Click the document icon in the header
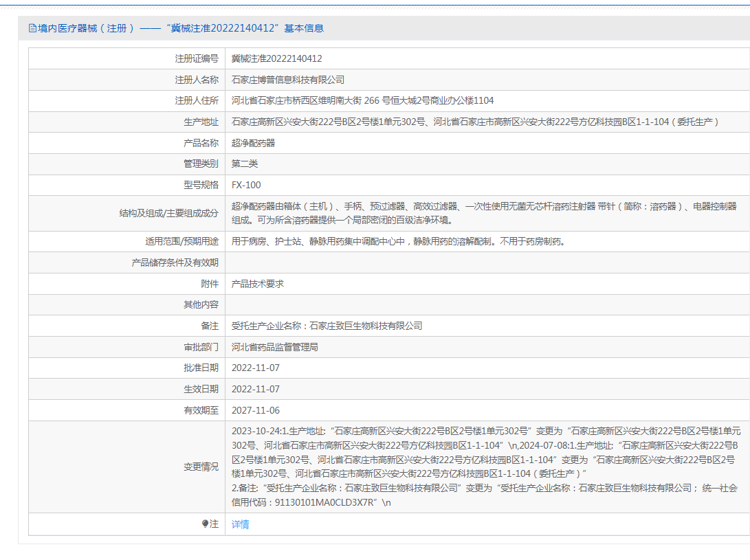This screenshot has height=560, width=750. [x=32, y=28]
